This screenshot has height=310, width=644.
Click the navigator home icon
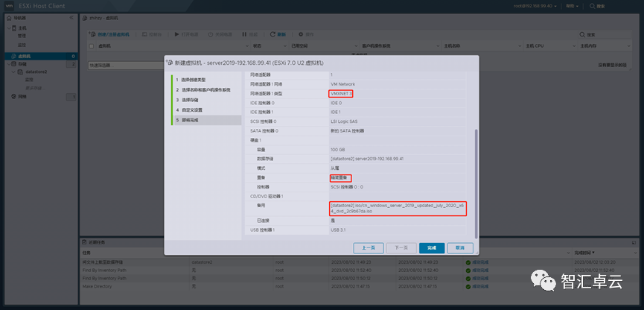[x=9, y=19]
